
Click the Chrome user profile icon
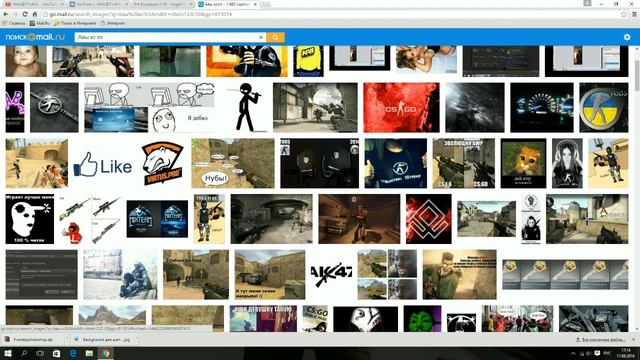tap(587, 3)
